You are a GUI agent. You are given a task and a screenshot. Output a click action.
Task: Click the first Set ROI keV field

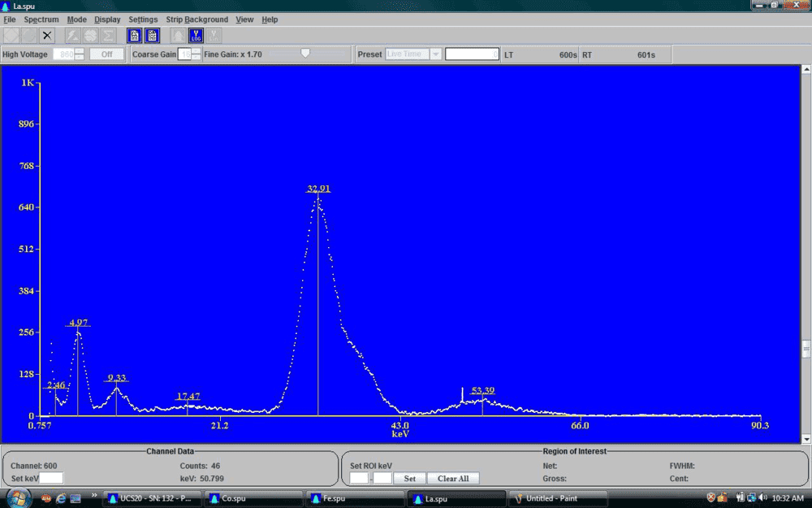point(359,478)
